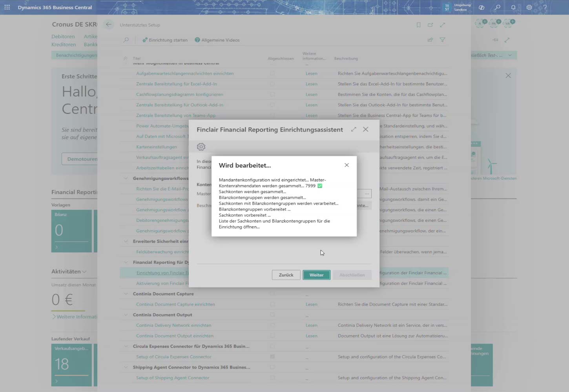Screen dimensions: 569x392
Task: Open Continia Document Capture einrichten link
Action: pyautogui.click(x=175, y=304)
